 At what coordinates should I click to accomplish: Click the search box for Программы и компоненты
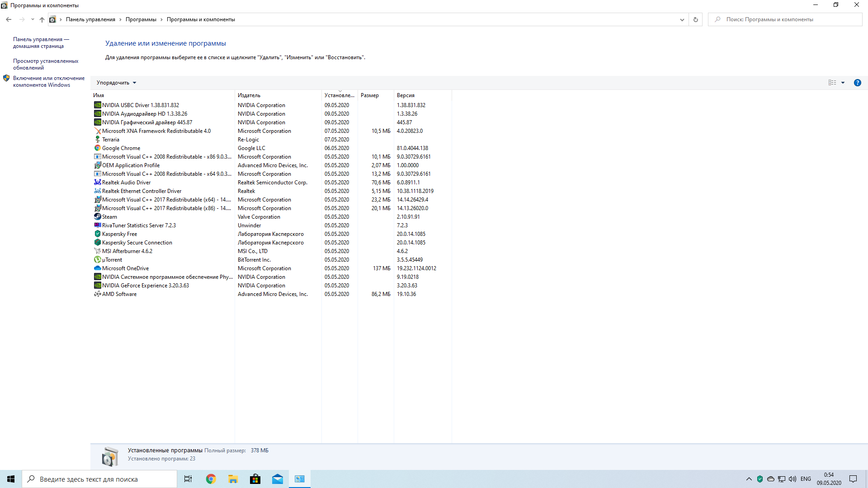785,19
